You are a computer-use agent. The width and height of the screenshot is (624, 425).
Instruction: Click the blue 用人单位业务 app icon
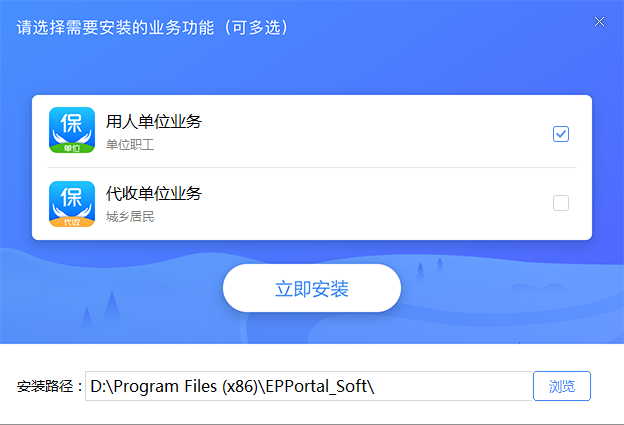71,130
